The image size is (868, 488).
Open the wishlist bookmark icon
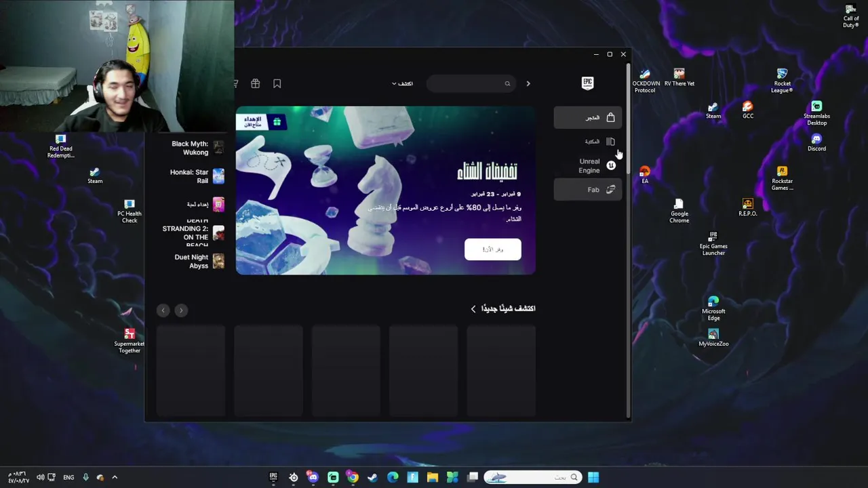tap(277, 83)
